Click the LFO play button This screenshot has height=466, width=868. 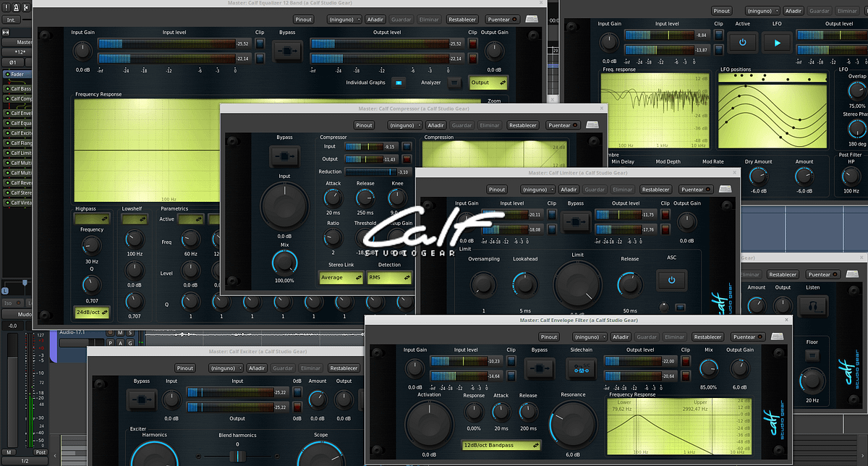[x=778, y=43]
